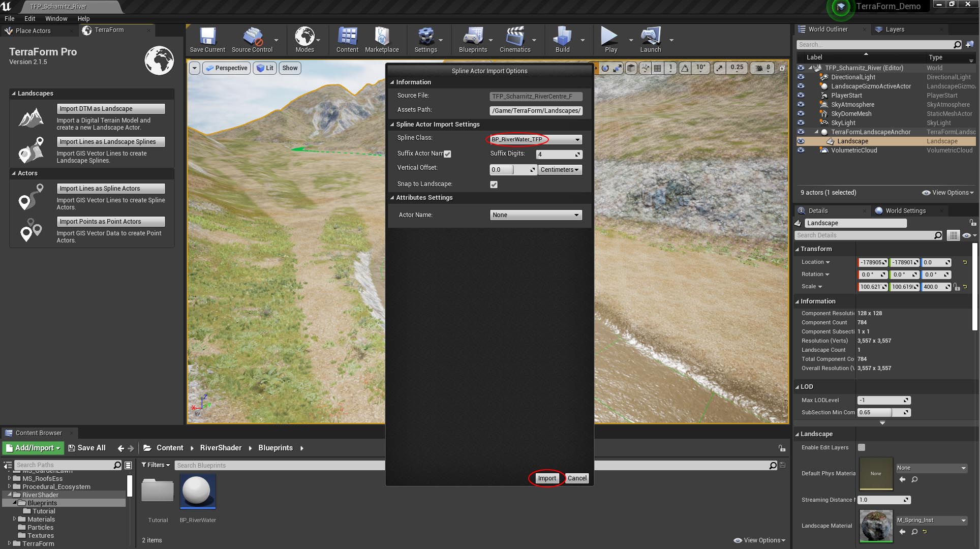This screenshot has height=549, width=980.
Task: Toggle Content Browser sources panel
Action: tap(8, 465)
